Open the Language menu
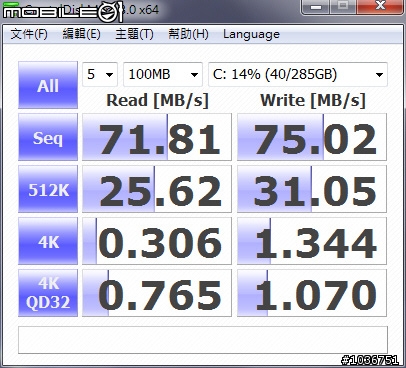406x368 pixels. click(x=251, y=34)
